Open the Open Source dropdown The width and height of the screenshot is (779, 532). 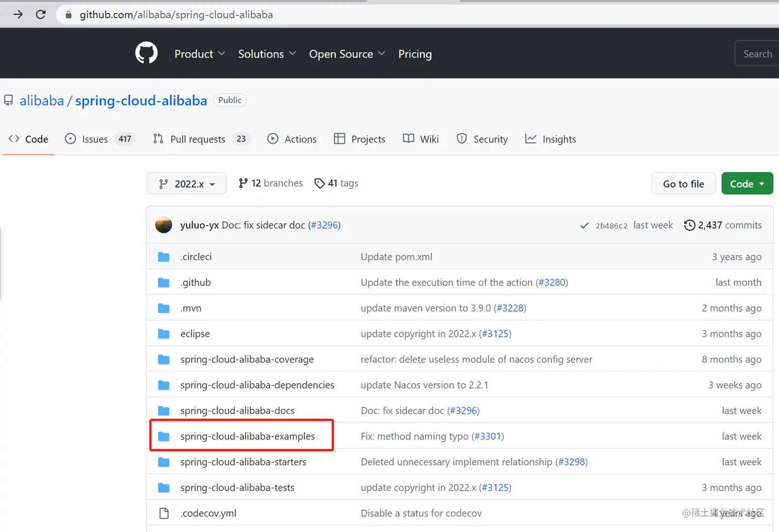pos(347,54)
